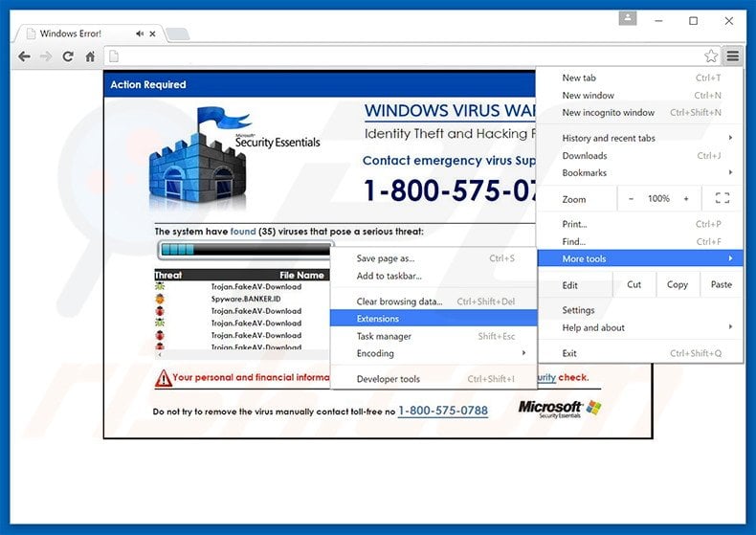Viewport: 756px width, 535px height.
Task: Open Chrome hamburger menu icon
Action: click(733, 56)
